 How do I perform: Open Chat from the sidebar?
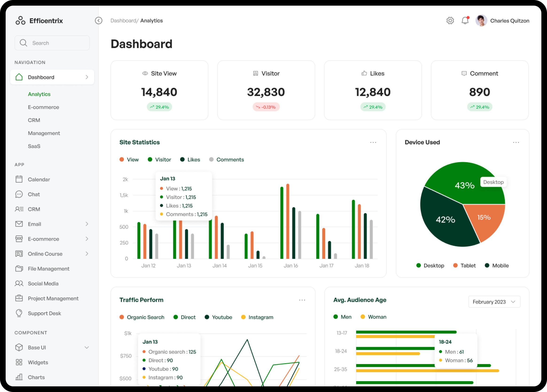click(x=34, y=194)
